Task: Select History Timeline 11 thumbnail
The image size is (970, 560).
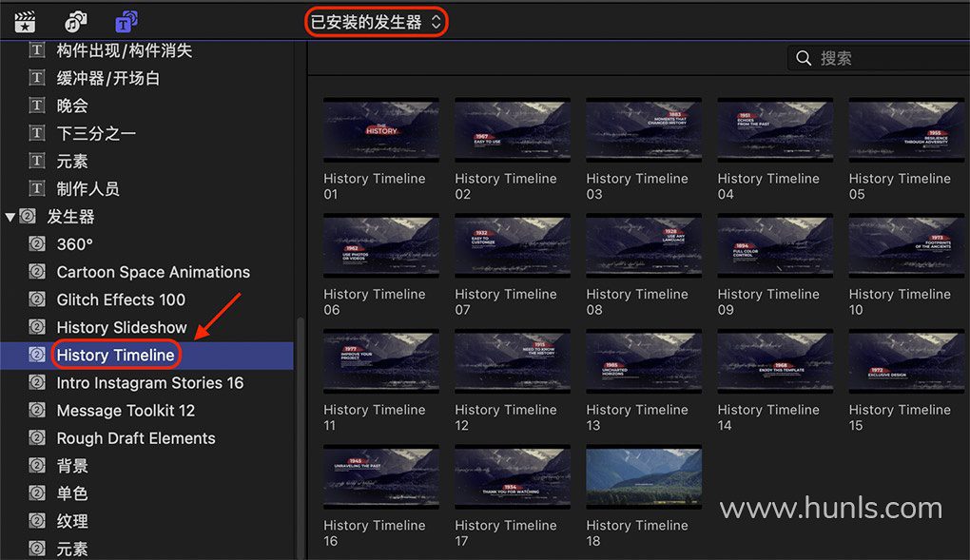Action: point(381,361)
